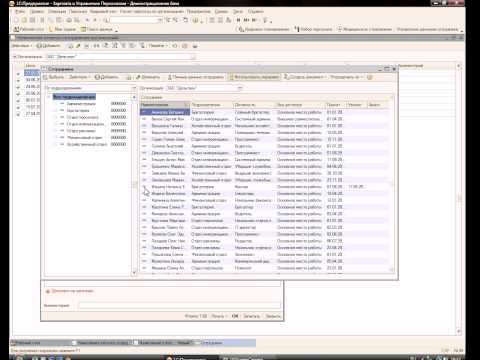480x360 pixels.
Task: Click the Print icon in main toolbar
Action: point(69,20)
